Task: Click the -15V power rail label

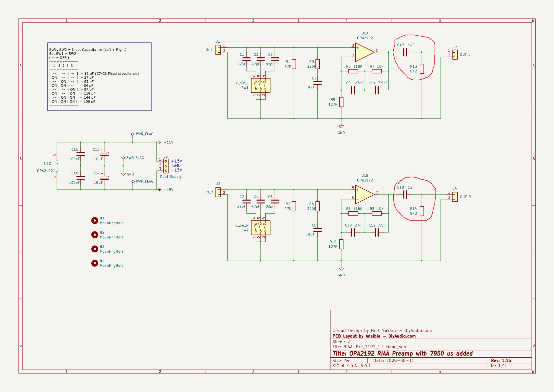Action: point(168,190)
